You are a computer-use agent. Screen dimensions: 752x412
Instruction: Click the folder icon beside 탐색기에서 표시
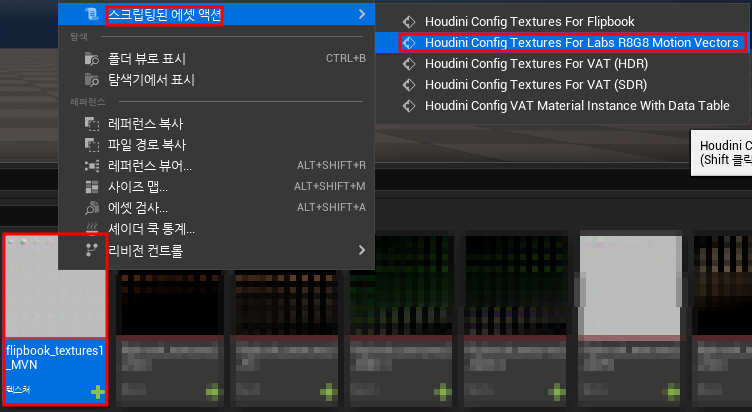coord(92,80)
